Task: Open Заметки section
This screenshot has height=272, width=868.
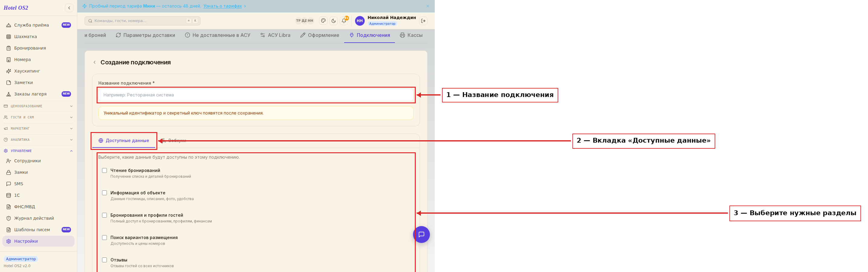Action: [38, 82]
